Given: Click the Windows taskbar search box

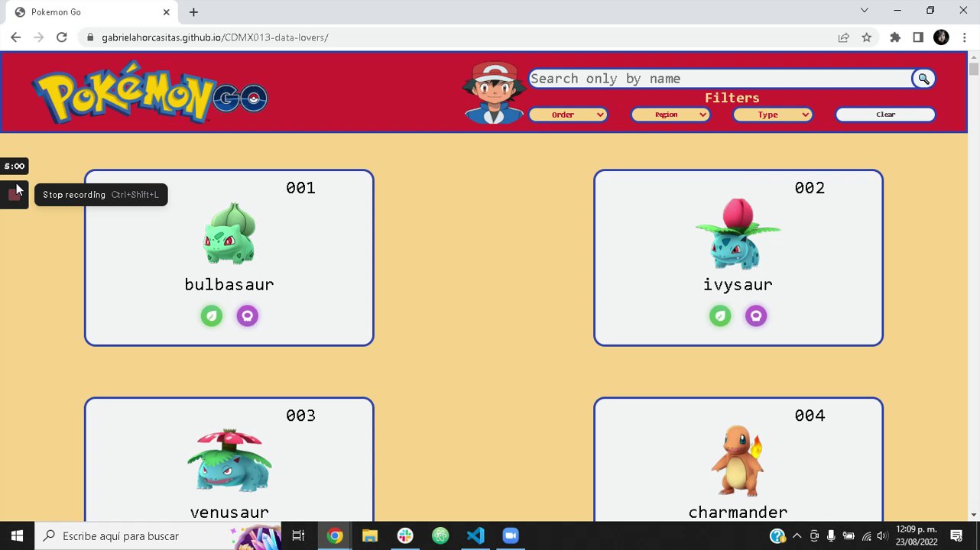Looking at the screenshot, I should pos(158,535).
